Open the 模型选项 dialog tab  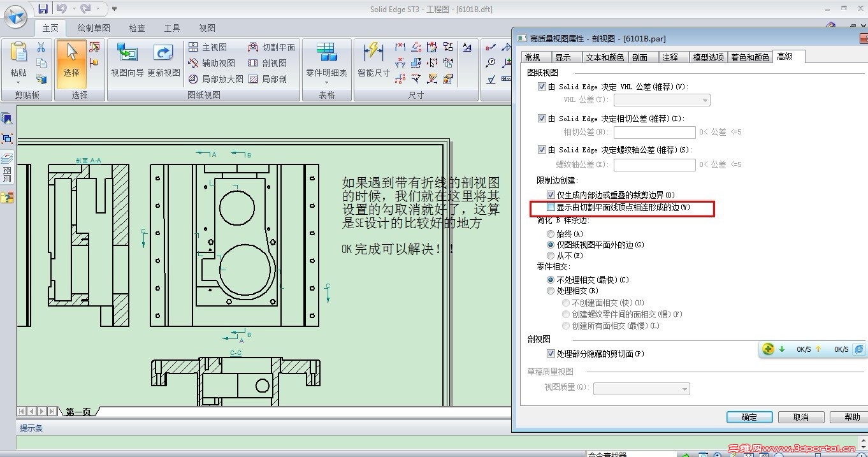point(709,57)
